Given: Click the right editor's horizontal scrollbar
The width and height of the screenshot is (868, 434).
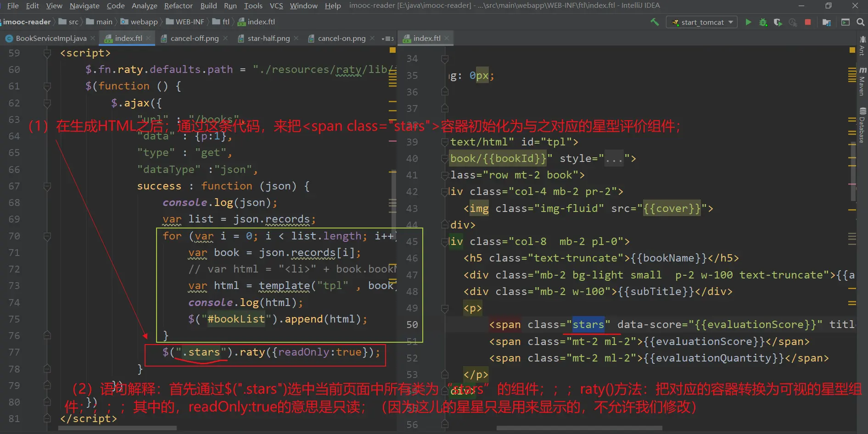Looking at the screenshot, I should click(578, 428).
